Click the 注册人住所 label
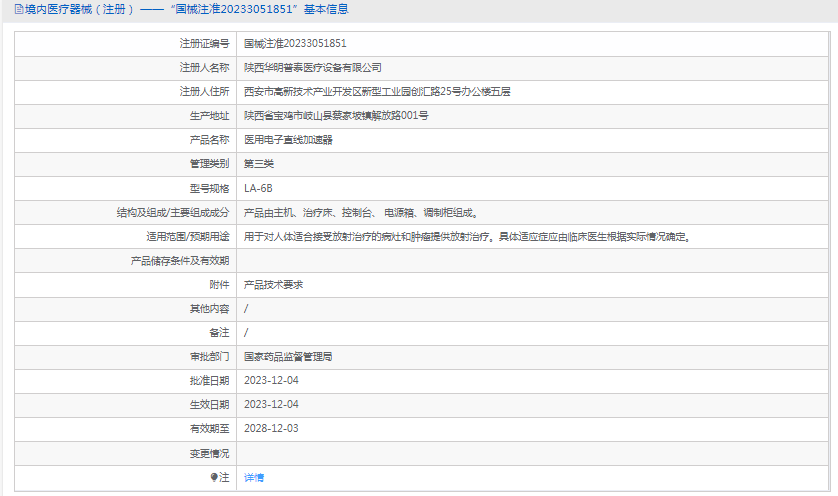Screen dimensions: 838x496 (204, 91)
